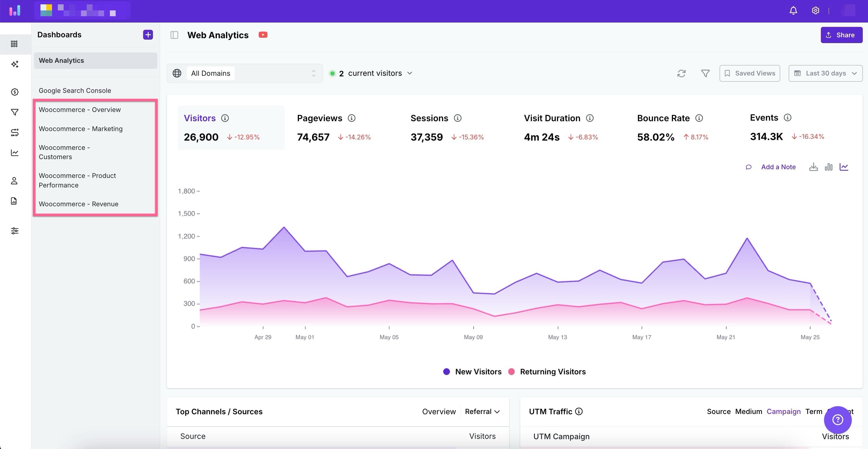Click the Share button
The height and width of the screenshot is (449, 868).
pyautogui.click(x=841, y=35)
